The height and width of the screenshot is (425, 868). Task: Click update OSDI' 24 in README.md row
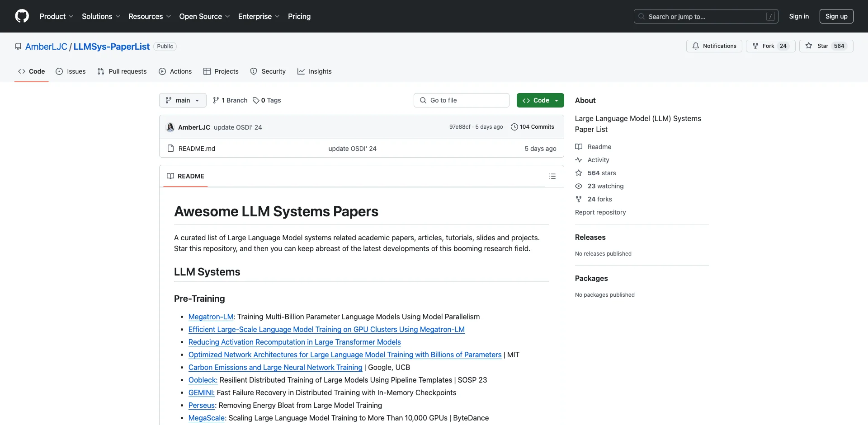coord(352,149)
